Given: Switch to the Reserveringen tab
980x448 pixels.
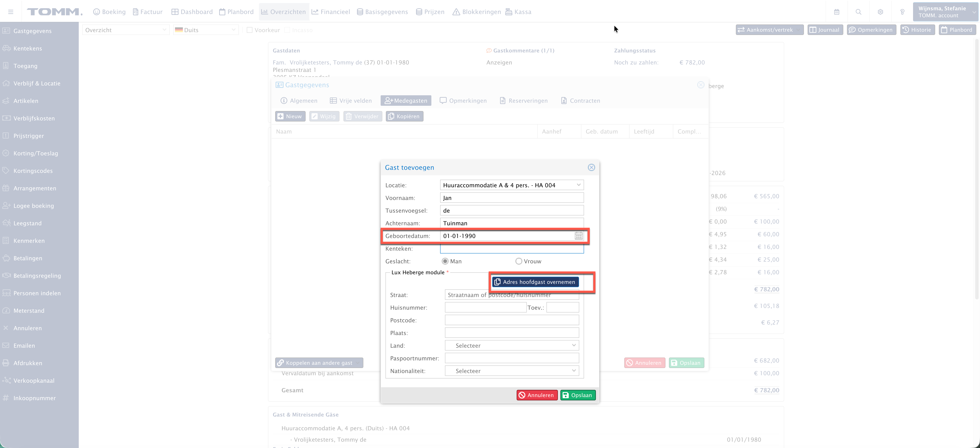Looking at the screenshot, I should (523, 101).
